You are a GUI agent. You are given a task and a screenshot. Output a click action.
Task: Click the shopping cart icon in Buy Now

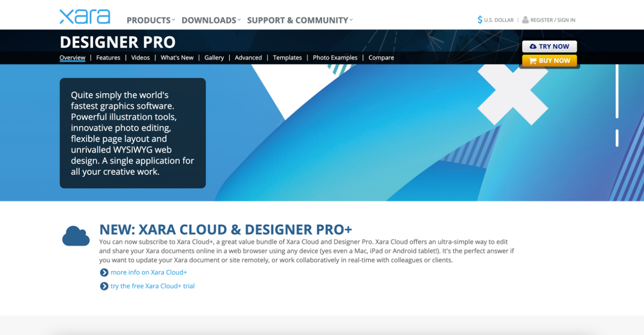(x=533, y=61)
